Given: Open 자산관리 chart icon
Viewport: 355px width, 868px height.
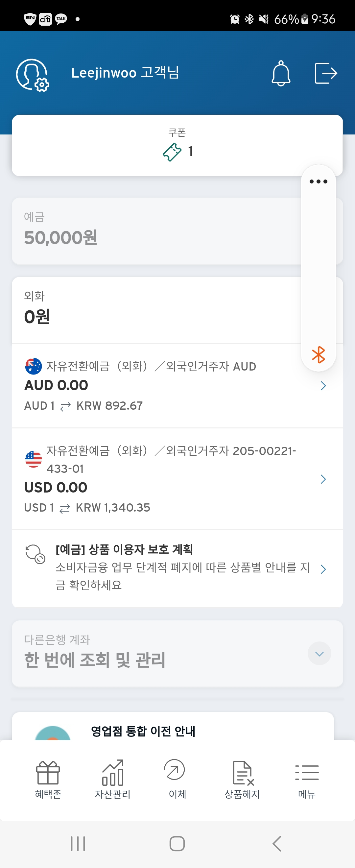Looking at the screenshot, I should [112, 779].
